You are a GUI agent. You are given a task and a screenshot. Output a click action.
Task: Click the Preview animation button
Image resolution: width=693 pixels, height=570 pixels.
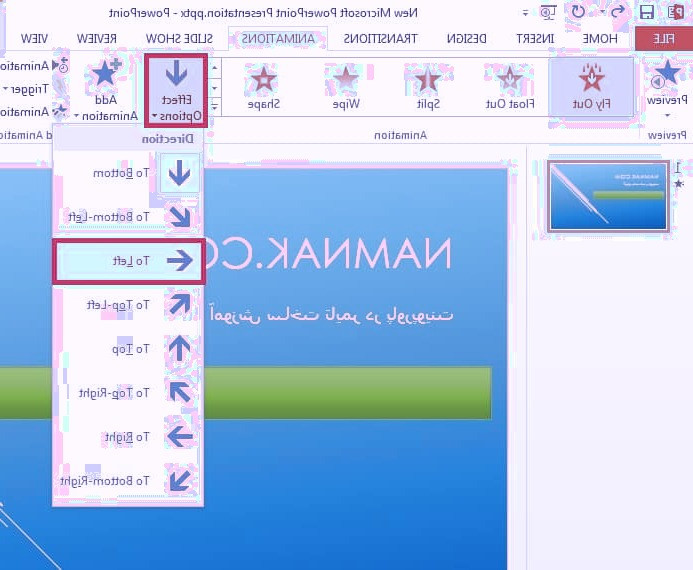(668, 86)
